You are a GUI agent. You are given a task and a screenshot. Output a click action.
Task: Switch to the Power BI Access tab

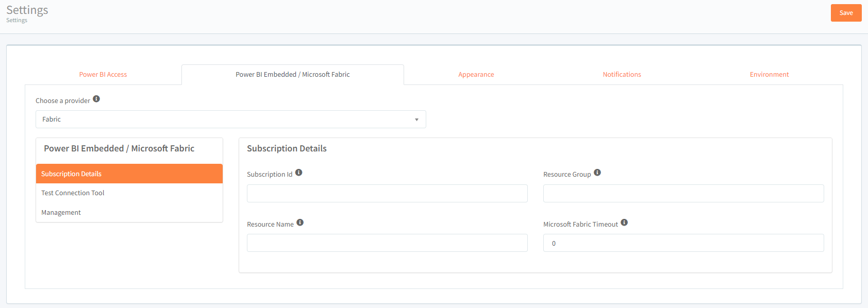pos(103,75)
